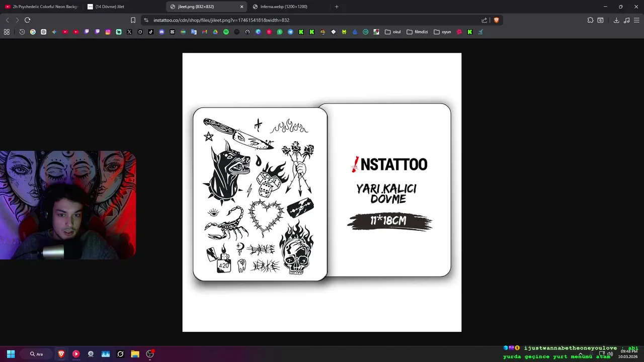644x362 pixels.
Task: Switch to the Psychedelic Colorful Neon tab
Action: click(x=42, y=7)
